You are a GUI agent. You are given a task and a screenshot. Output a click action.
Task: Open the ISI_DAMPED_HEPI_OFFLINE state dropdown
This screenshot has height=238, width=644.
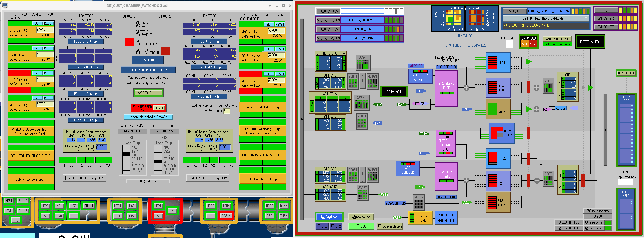(x=546, y=19)
